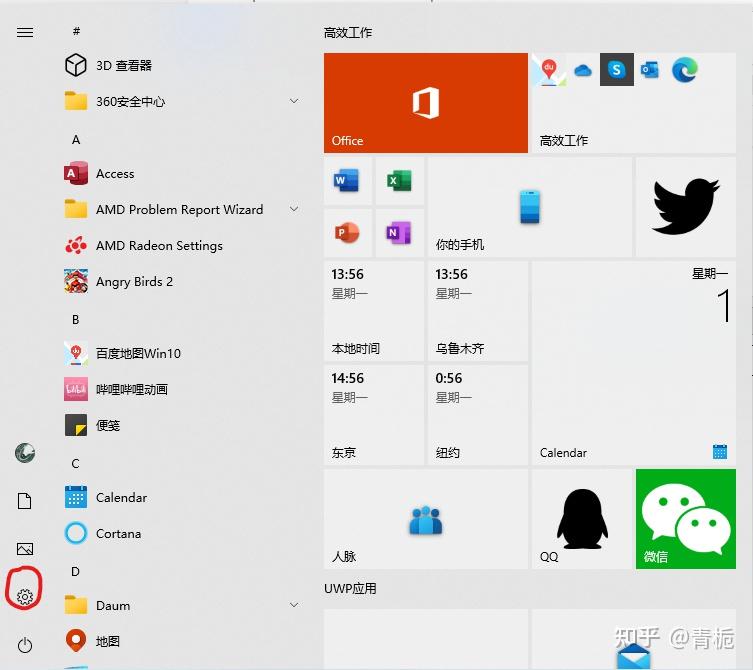Click the Skype icon in folder tile
Screen dimensions: 753x670
click(617, 70)
